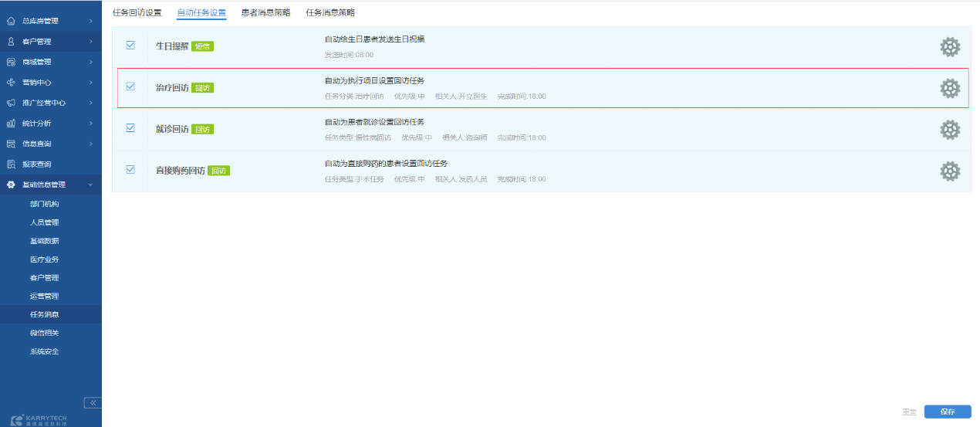Disable the 直接购药回访 checkbox

click(130, 170)
